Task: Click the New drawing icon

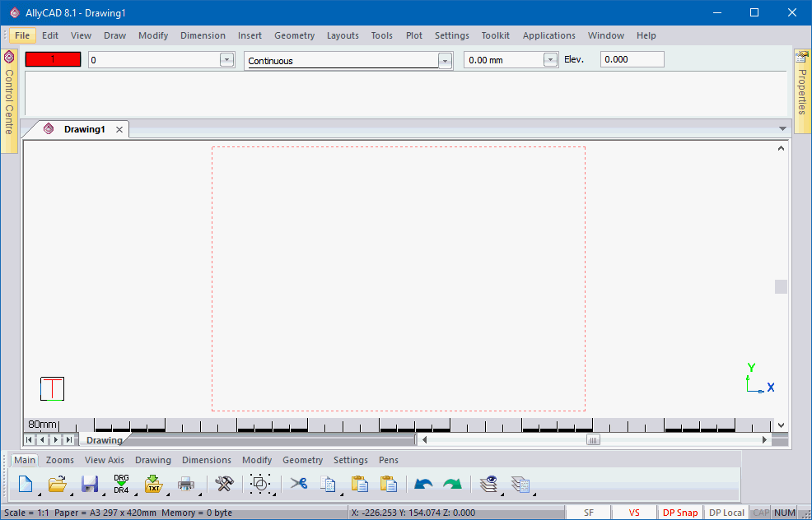Action: tap(25, 484)
